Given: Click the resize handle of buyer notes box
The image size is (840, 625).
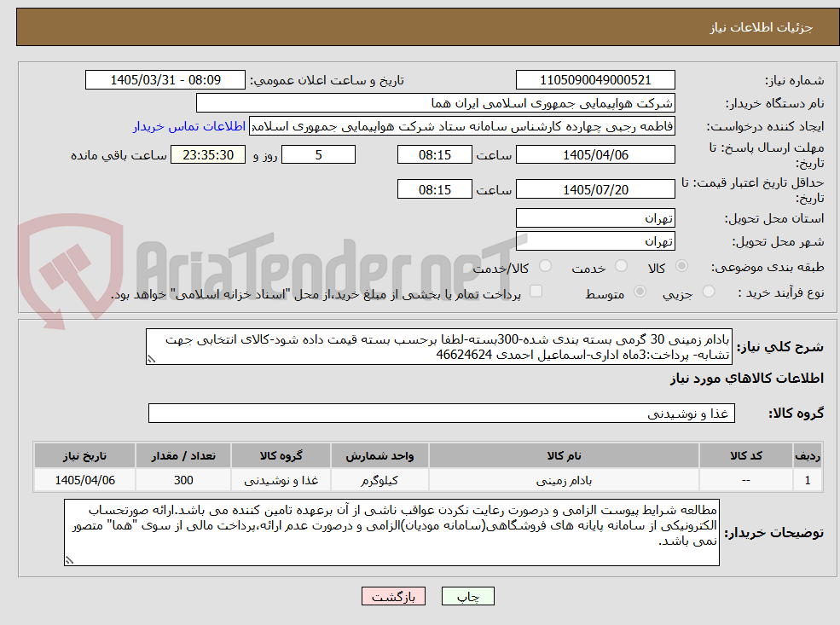Looking at the screenshot, I should tap(69, 560).
